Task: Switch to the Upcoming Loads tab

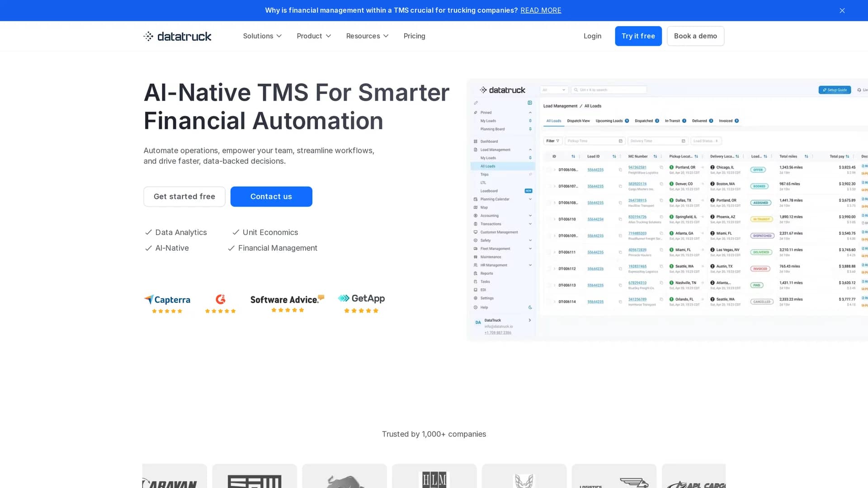Action: [x=612, y=121]
